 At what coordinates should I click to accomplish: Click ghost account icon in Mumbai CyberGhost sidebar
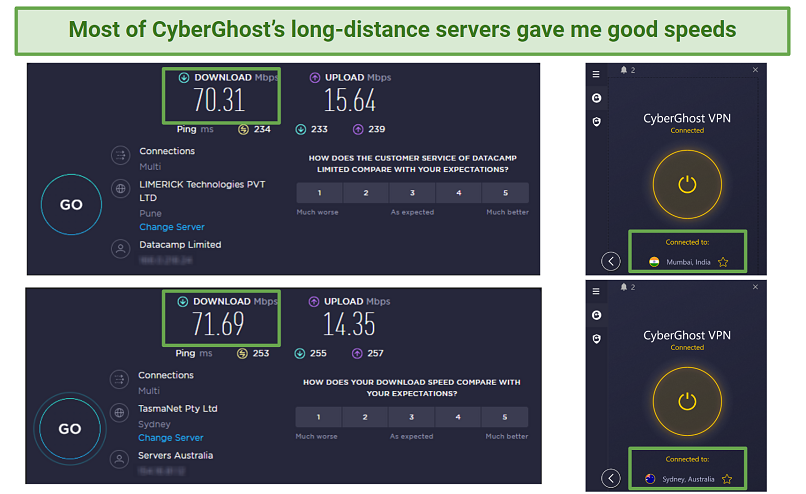[x=596, y=98]
